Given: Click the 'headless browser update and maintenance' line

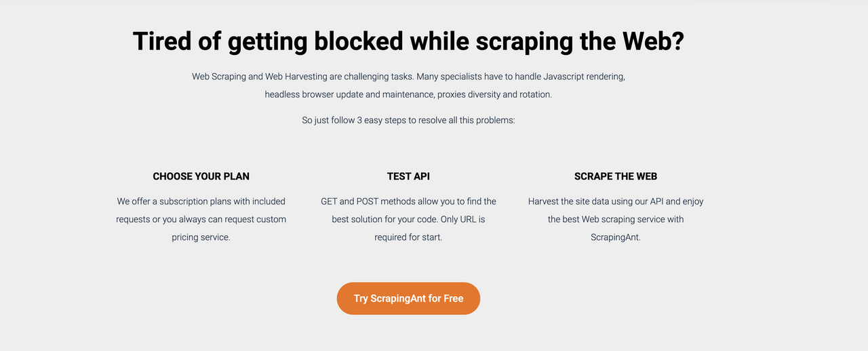Looking at the screenshot, I should (x=408, y=94).
